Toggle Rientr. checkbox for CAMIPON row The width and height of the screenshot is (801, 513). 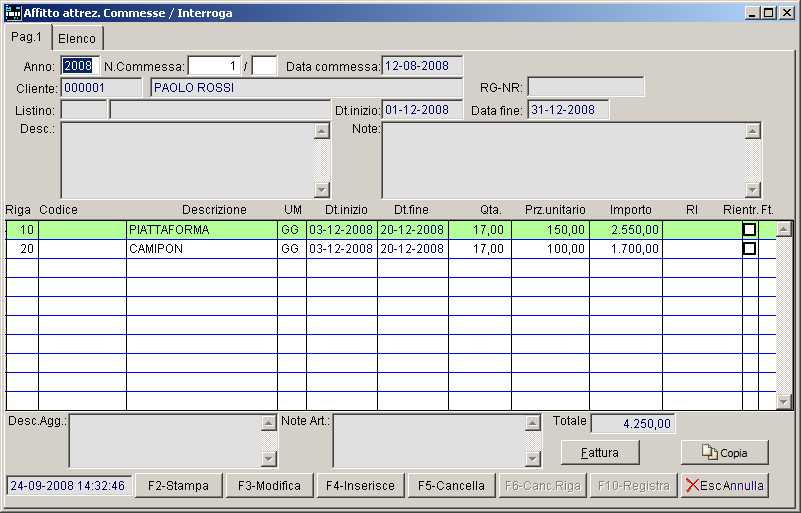(749, 248)
